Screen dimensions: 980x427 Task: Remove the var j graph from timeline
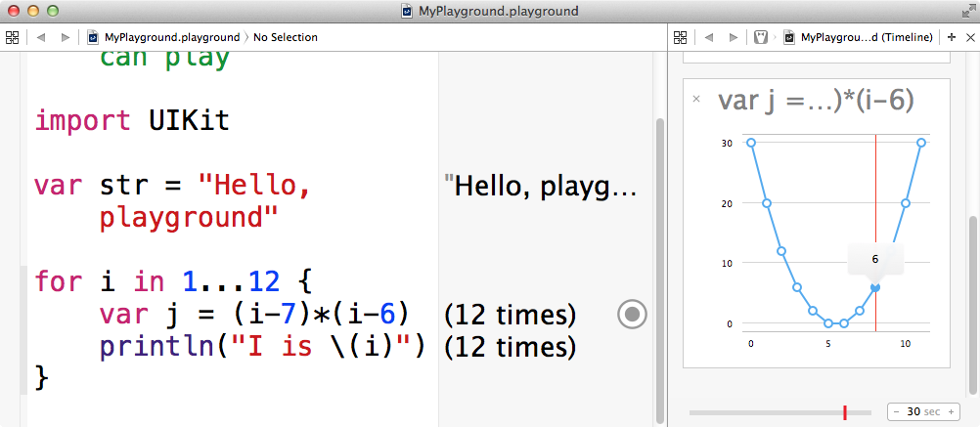coord(696,99)
